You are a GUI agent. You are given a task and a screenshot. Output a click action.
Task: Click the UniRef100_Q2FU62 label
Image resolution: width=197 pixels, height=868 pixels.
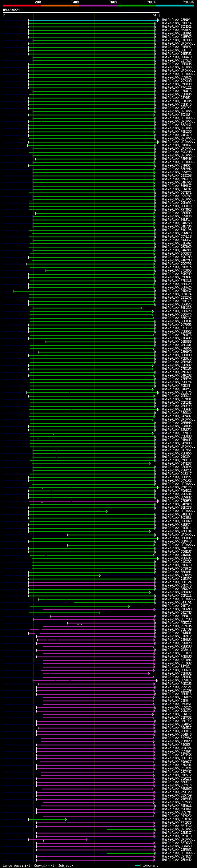pos(177,850)
